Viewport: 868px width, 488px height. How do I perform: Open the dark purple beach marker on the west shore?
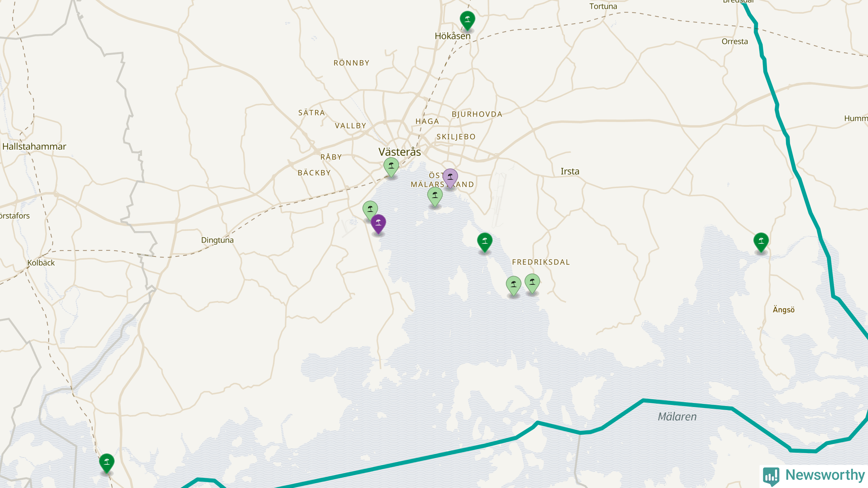[378, 224]
